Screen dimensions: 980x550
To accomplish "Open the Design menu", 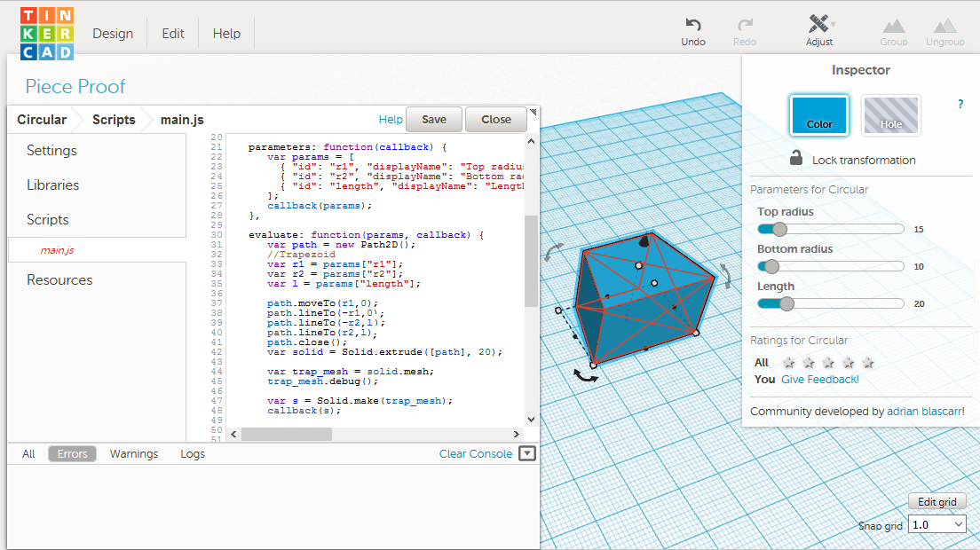I will (113, 34).
